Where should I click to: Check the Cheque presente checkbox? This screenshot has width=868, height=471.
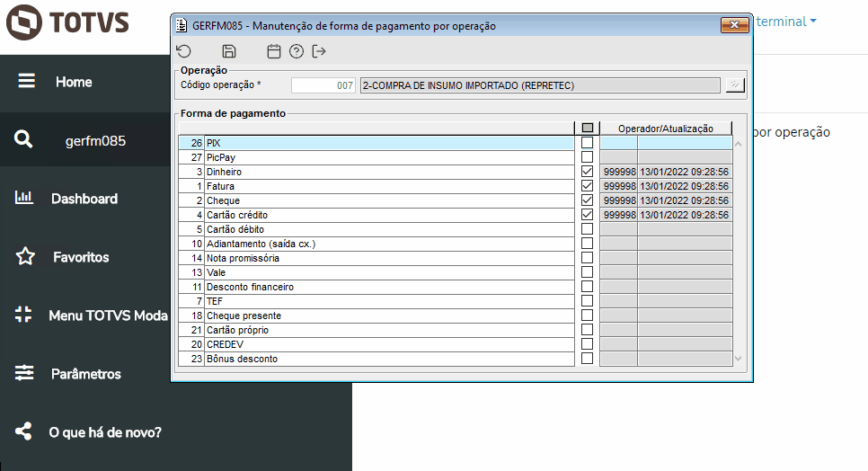[x=588, y=315]
